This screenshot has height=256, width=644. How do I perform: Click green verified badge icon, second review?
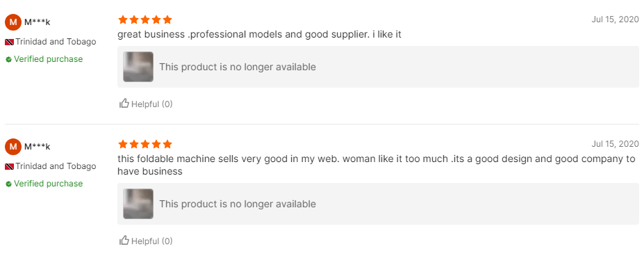(8, 184)
